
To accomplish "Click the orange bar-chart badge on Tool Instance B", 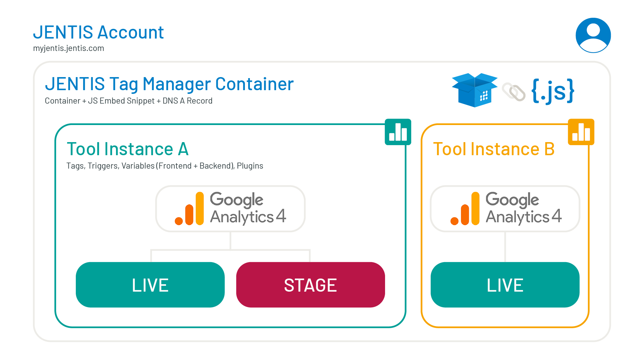I will coord(581,132).
